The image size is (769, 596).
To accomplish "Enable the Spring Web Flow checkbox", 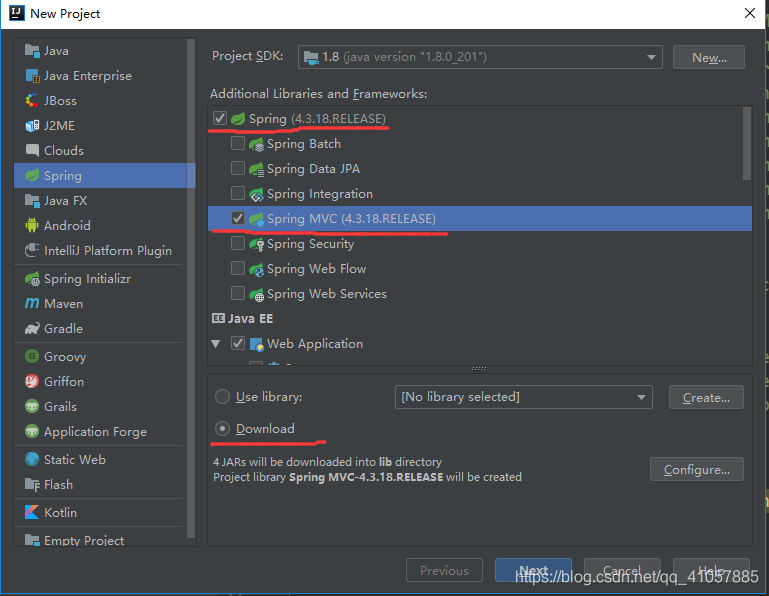I will coord(238,268).
